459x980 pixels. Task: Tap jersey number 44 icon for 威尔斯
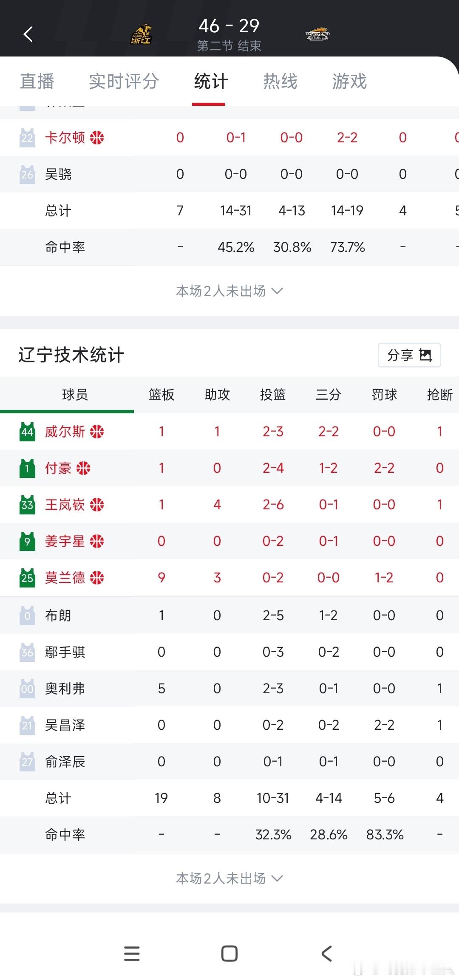click(26, 431)
